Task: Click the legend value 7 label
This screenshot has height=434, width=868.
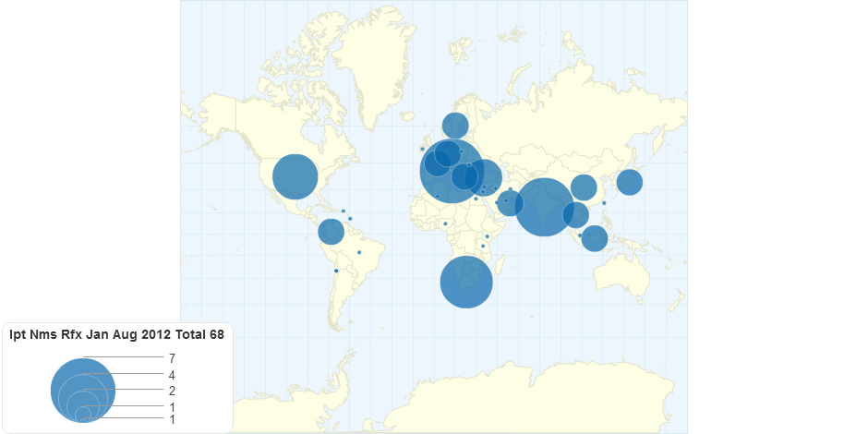Action: [172, 357]
